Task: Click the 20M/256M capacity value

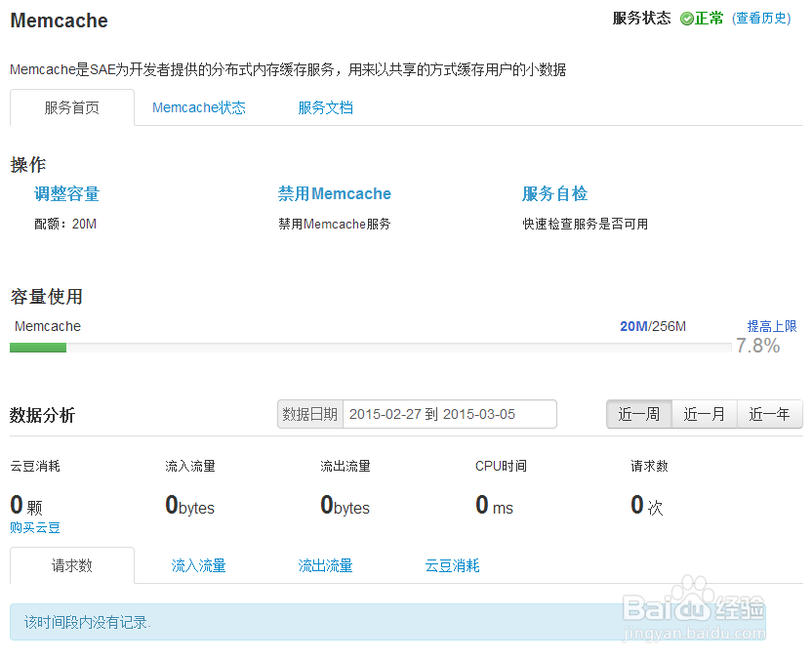Action: [x=653, y=326]
